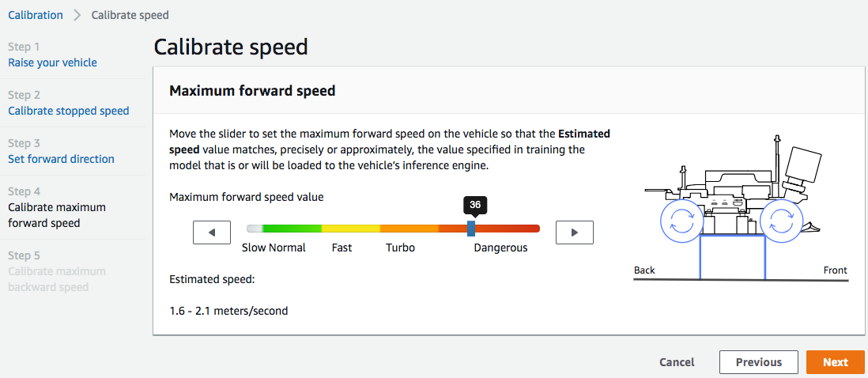Select Calibrate maximum backward speed step

point(56,279)
